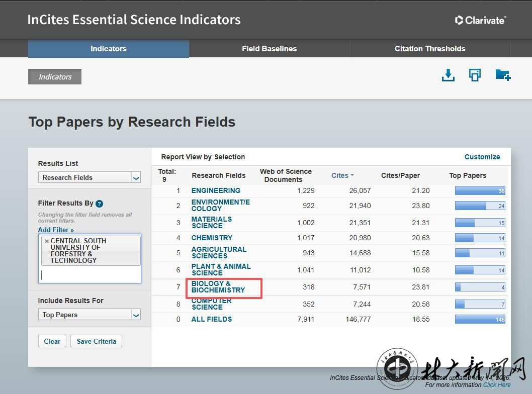Select the 23.81 cites per paper value

pyautogui.click(x=421, y=287)
